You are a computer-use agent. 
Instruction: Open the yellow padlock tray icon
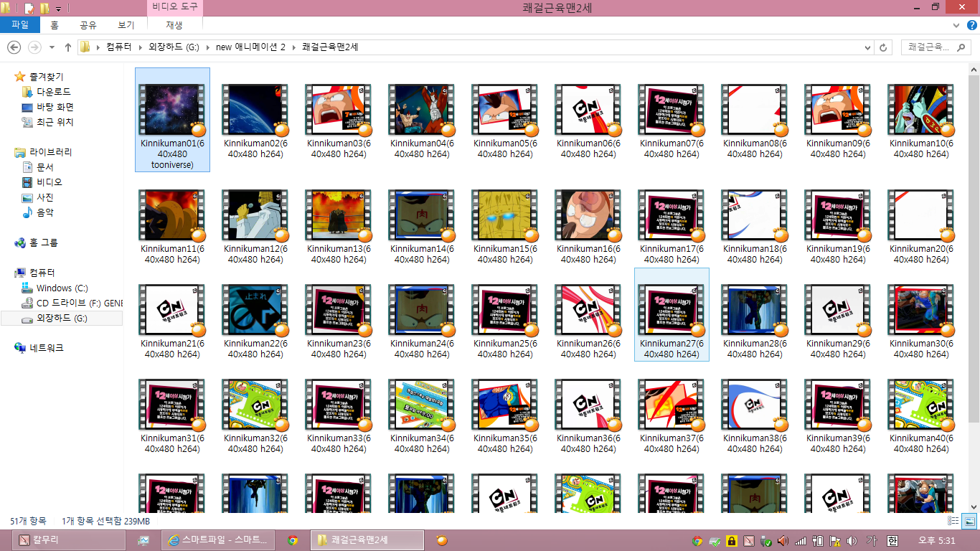731,541
